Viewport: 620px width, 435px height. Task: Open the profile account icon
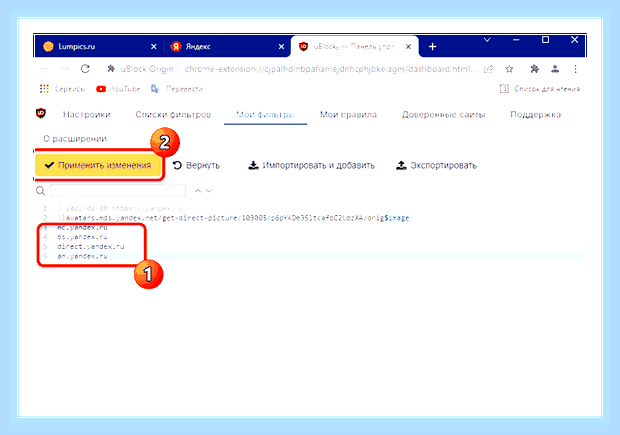[x=555, y=69]
